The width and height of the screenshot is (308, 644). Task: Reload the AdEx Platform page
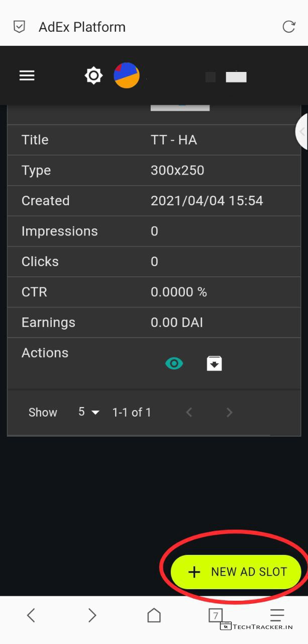[x=289, y=27]
